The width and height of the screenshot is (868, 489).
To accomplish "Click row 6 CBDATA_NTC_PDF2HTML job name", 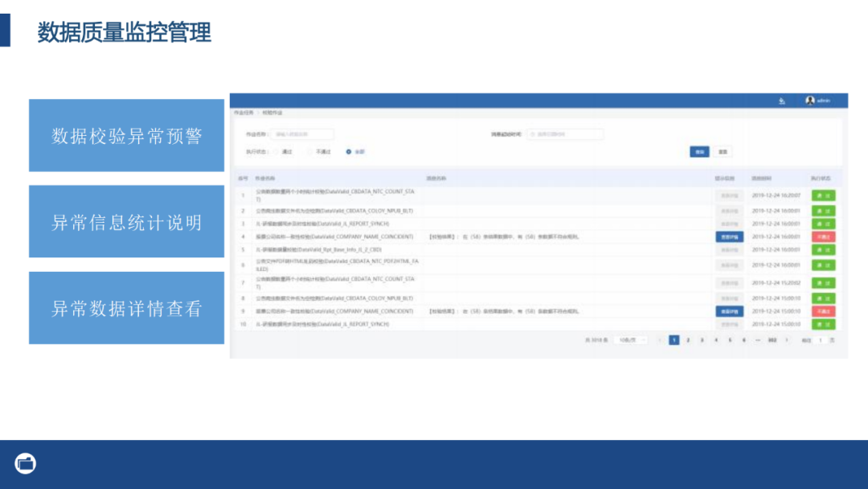I will [337, 265].
